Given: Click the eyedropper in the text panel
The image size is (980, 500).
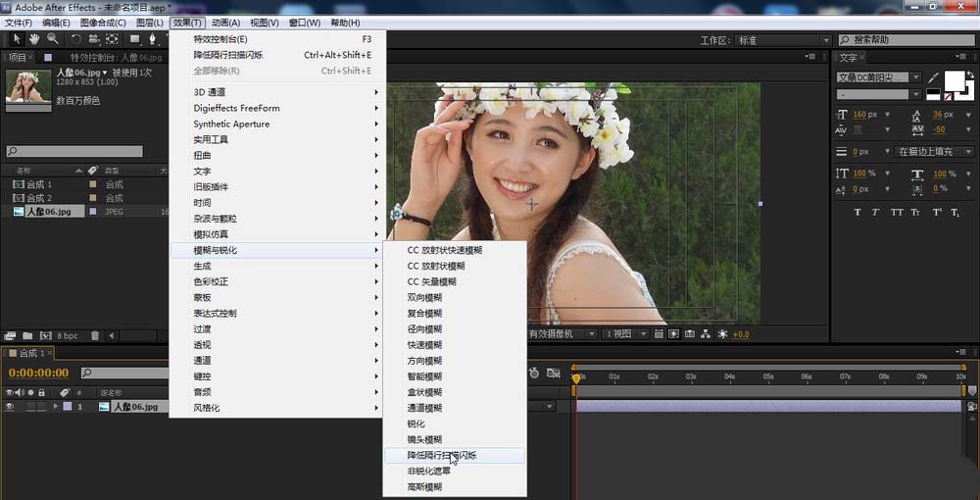Looking at the screenshot, I should [934, 77].
